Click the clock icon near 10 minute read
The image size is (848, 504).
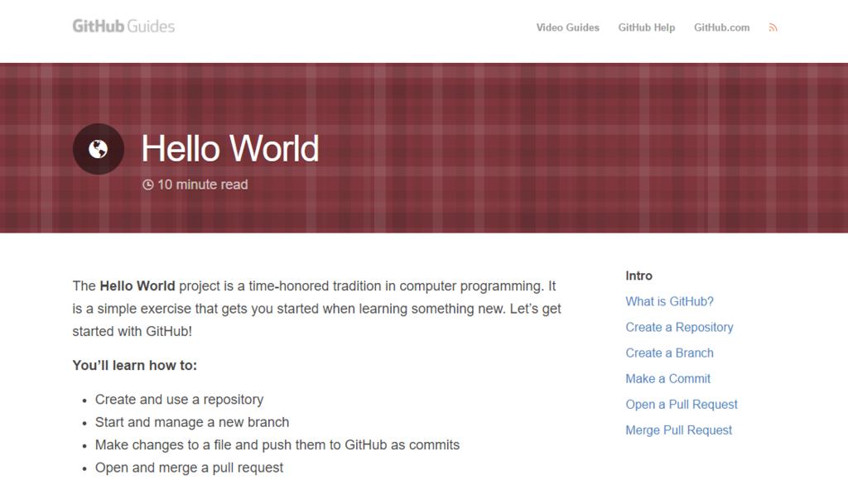147,185
